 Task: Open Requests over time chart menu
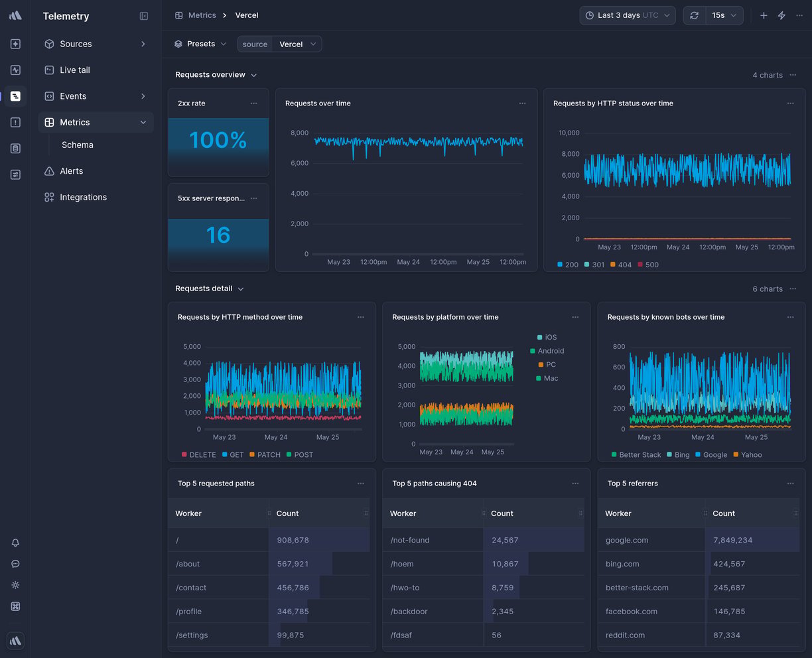(522, 103)
